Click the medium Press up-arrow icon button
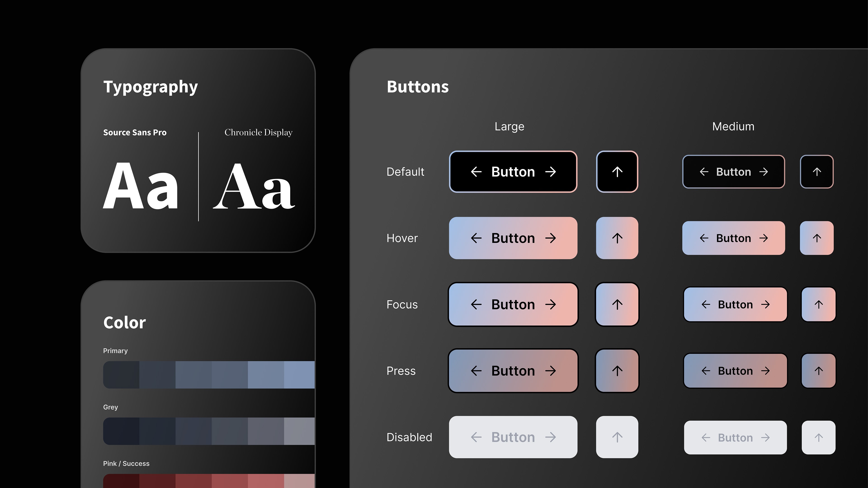Screen dimensions: 868x488 818,371
